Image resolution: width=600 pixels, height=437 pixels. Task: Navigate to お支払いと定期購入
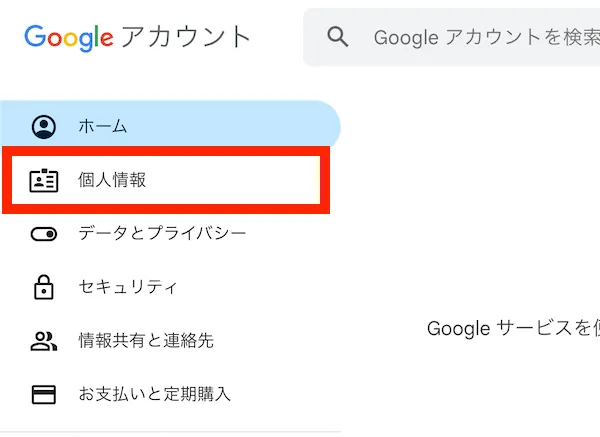tap(154, 394)
